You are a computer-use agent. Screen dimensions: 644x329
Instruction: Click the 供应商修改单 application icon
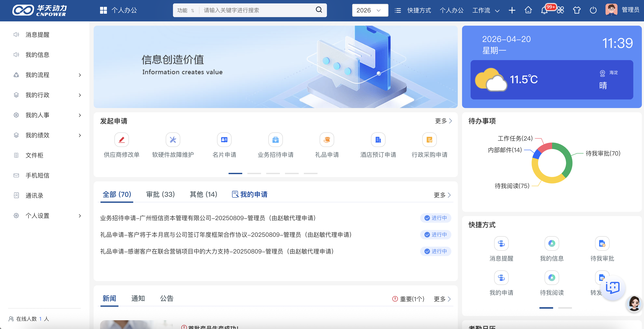pyautogui.click(x=121, y=140)
